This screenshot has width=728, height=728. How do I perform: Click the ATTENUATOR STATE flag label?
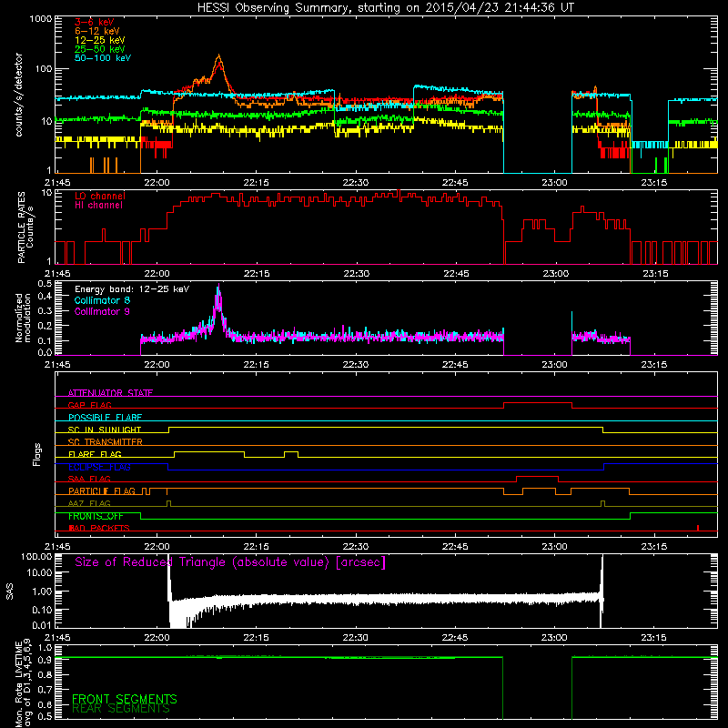pos(110,393)
